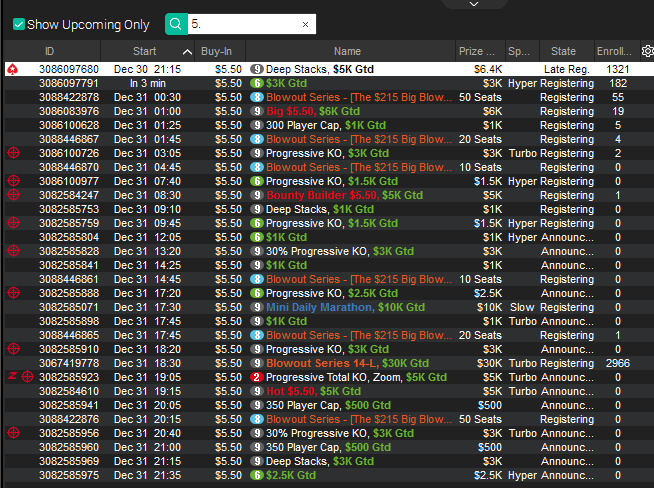Sort by the Name column header
The height and width of the screenshot is (488, 654).
point(347,51)
